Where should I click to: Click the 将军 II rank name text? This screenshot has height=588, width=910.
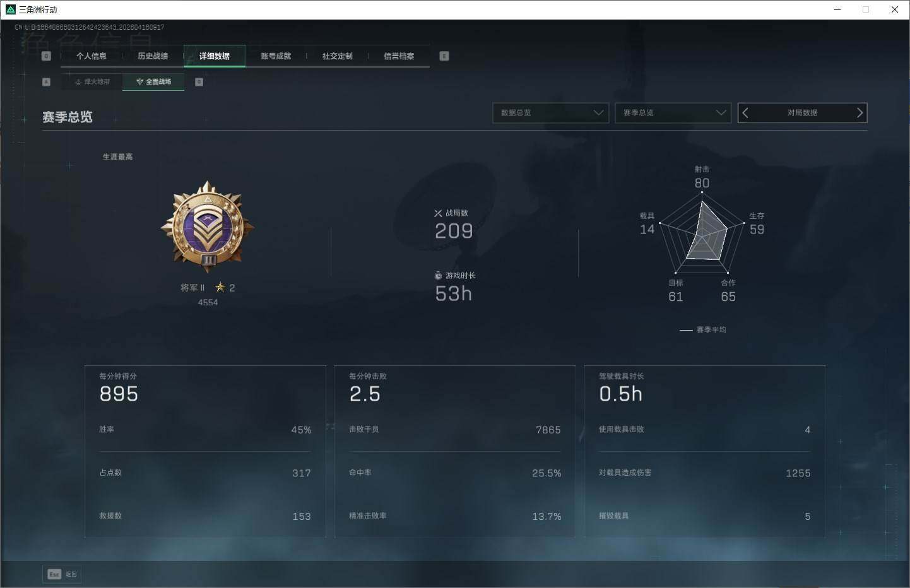pos(192,288)
